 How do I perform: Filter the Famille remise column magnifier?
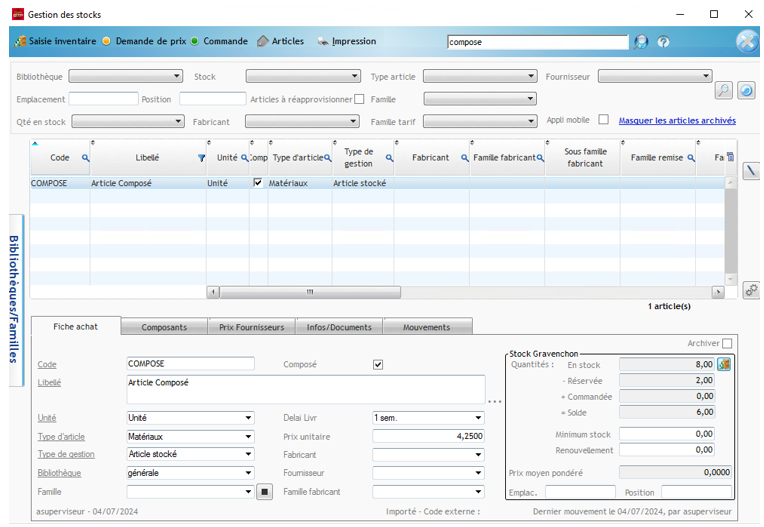pos(691,158)
